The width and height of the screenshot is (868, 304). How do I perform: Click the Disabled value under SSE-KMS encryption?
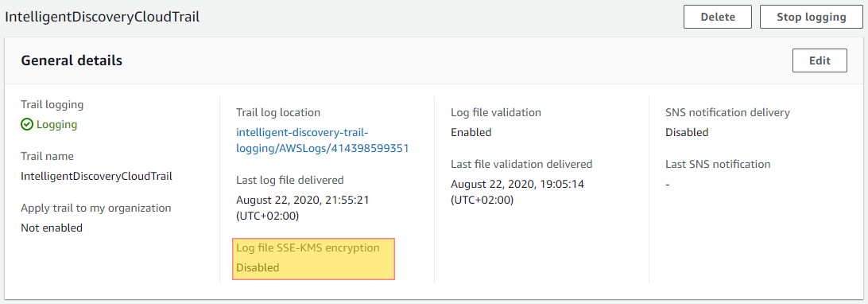tap(258, 267)
